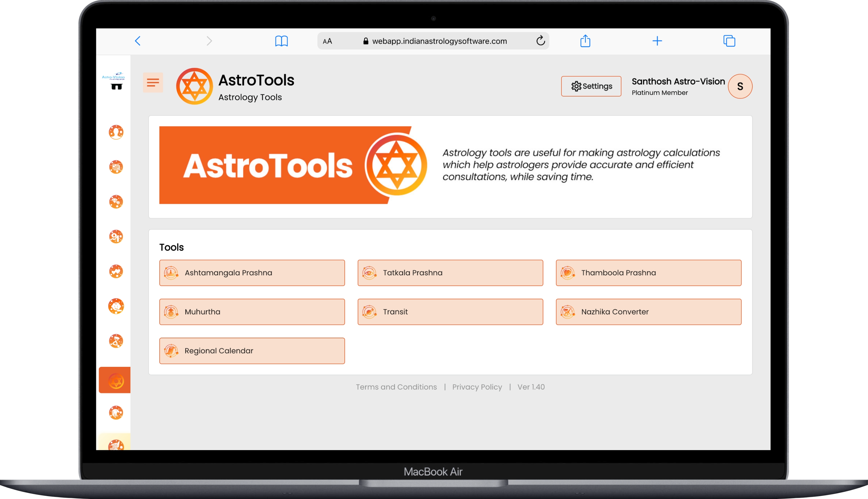Select the active AstroTools star sidebar icon
The width and height of the screenshot is (868, 499).
(x=115, y=380)
